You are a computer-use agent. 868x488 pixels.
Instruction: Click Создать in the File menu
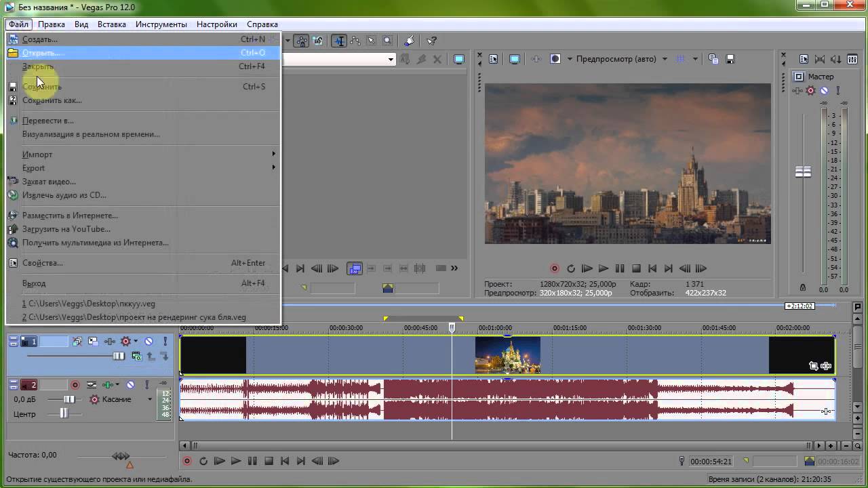click(x=143, y=39)
